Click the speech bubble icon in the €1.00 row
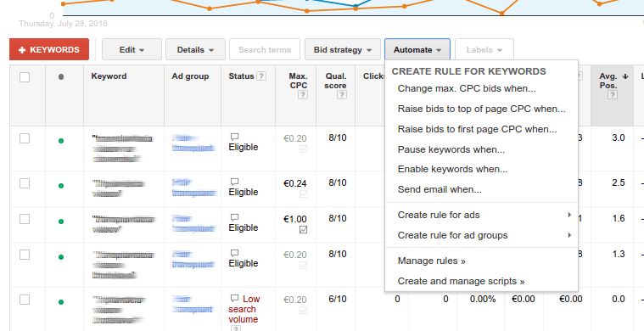The image size is (644, 331). pos(234,217)
